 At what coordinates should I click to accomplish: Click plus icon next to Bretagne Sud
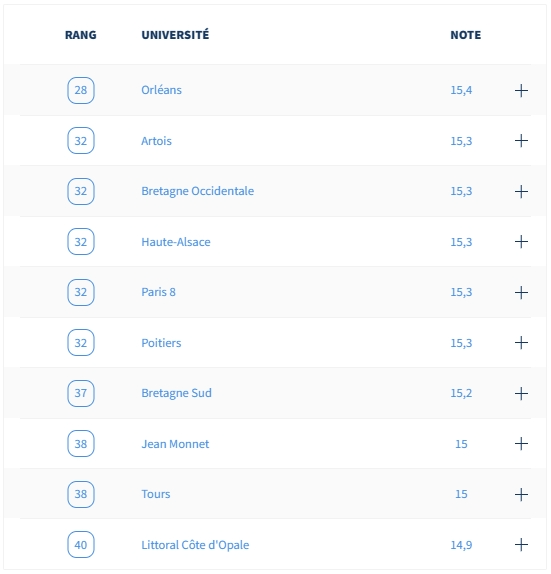point(521,394)
